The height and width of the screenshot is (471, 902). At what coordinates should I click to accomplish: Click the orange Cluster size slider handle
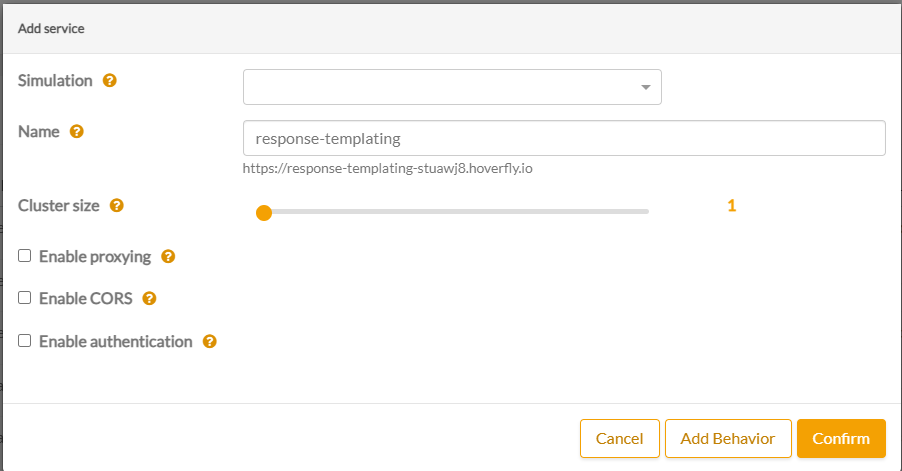pos(264,212)
